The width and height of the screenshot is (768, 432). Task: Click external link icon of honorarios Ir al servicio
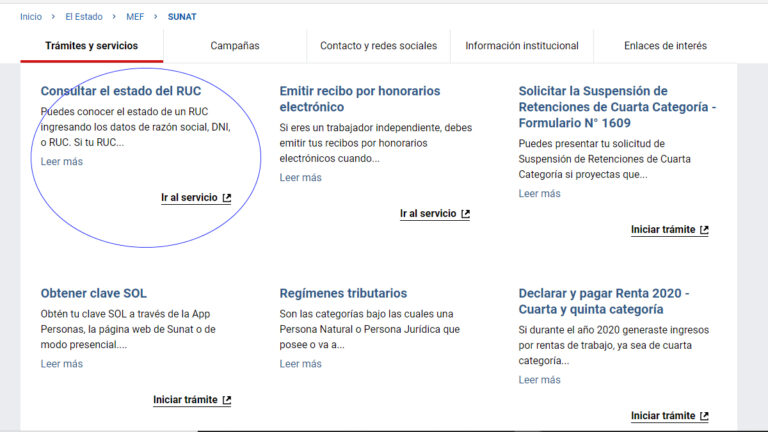point(465,214)
